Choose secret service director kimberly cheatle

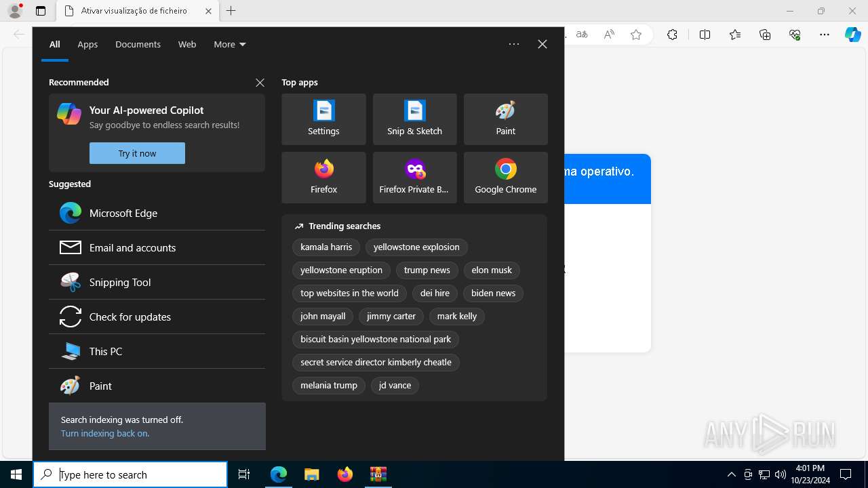pyautogui.click(x=376, y=363)
